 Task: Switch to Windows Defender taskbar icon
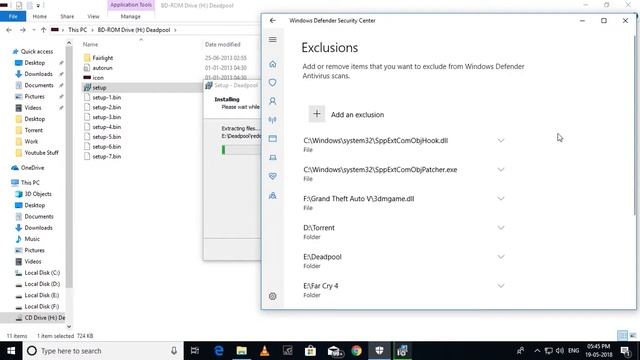[x=379, y=351]
